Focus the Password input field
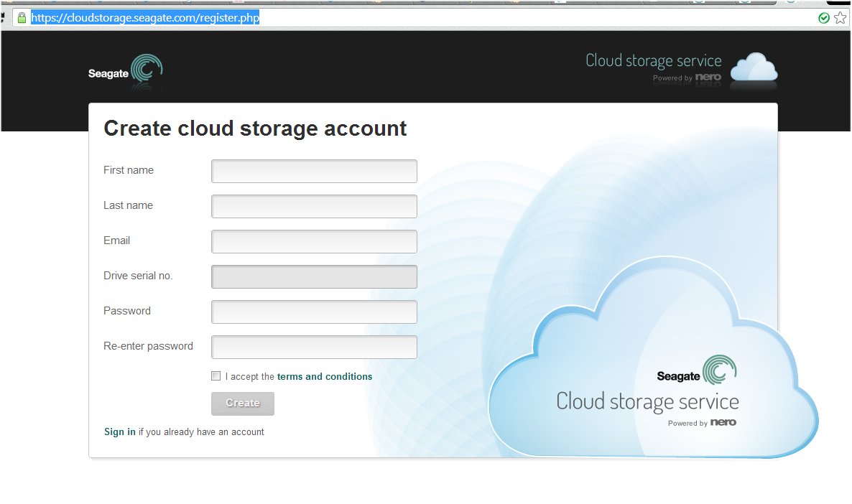This screenshot has width=852, height=504. [x=314, y=312]
